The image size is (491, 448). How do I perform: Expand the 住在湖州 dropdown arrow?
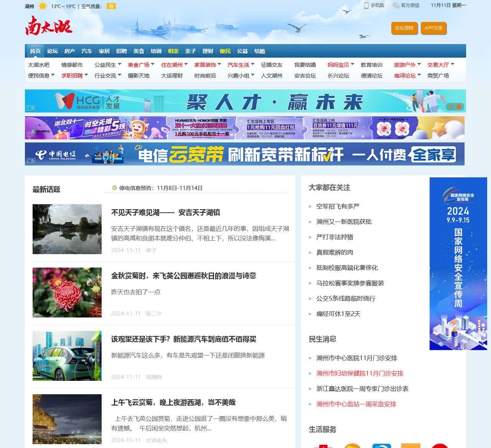pos(186,64)
